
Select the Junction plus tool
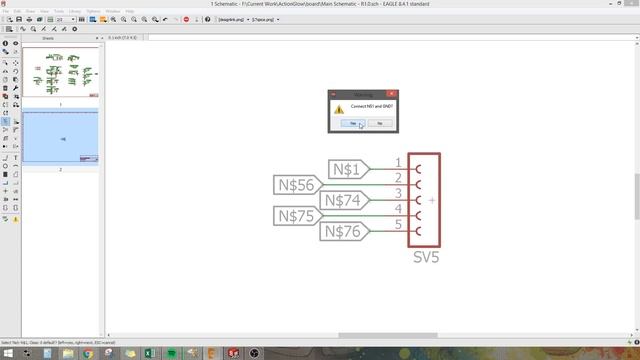5,191
